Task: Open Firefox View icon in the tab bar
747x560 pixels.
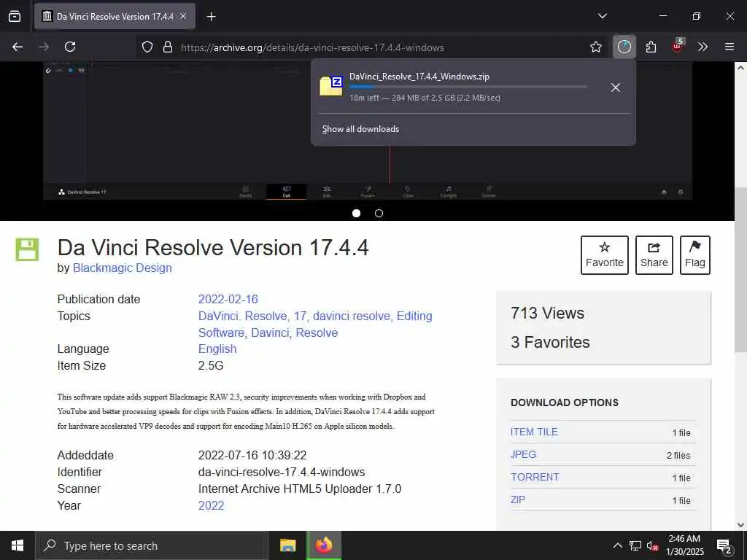Action: 15,16
